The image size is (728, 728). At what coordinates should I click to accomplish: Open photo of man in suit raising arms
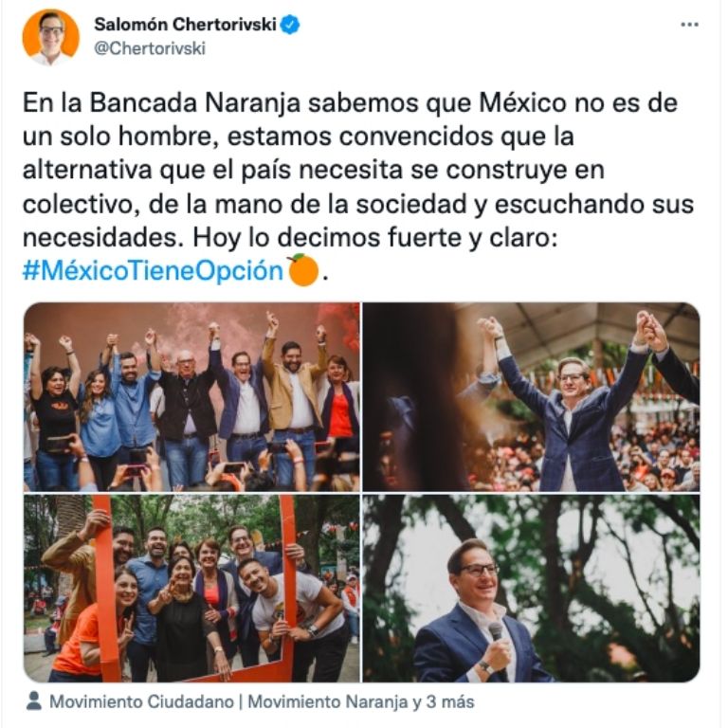pyautogui.click(x=531, y=397)
